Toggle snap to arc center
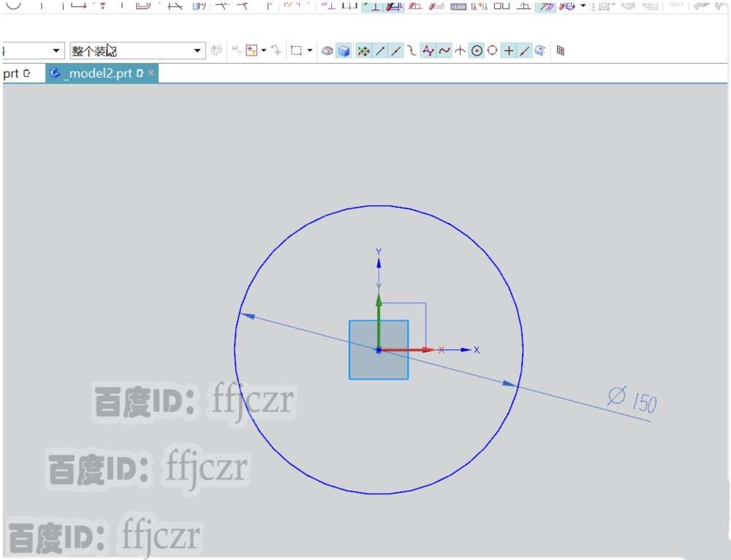The image size is (731, 560). [475, 50]
